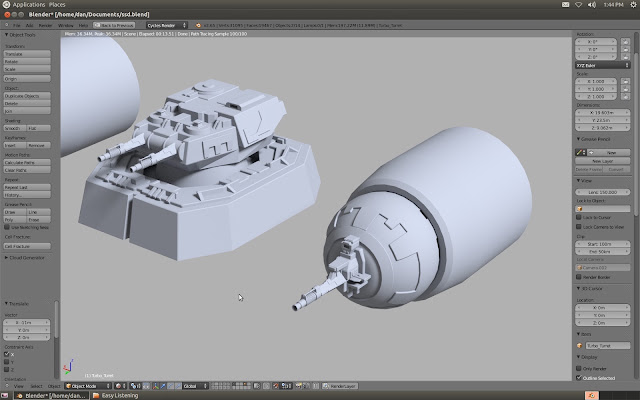Open the viewport Select menu

(x=36, y=386)
